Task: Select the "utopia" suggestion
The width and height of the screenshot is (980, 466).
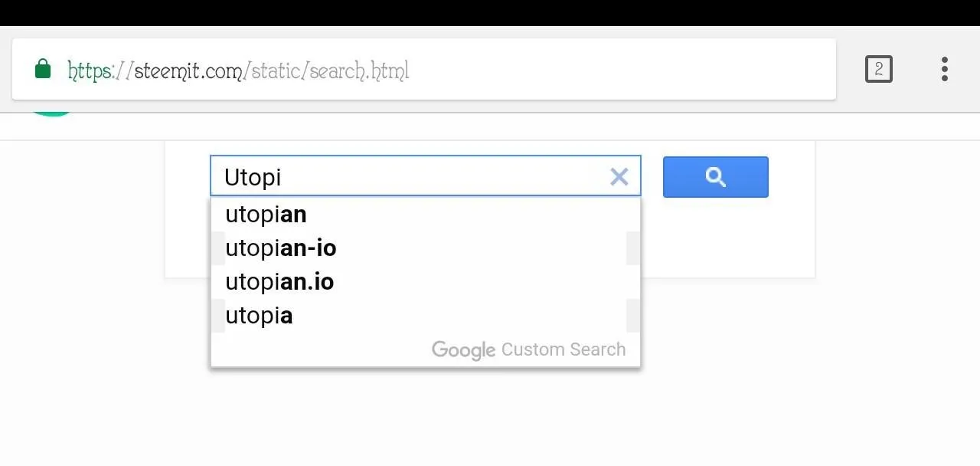Action: [425, 316]
